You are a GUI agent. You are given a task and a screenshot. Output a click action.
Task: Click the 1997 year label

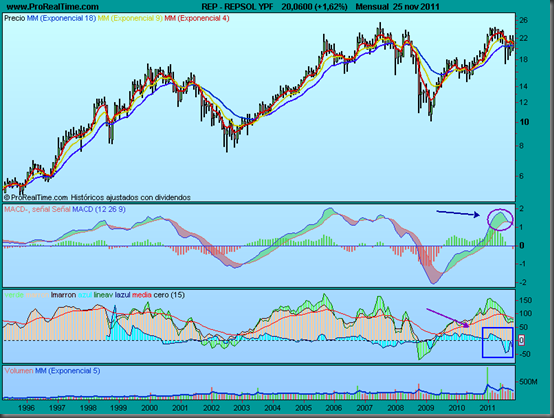pos(57,408)
